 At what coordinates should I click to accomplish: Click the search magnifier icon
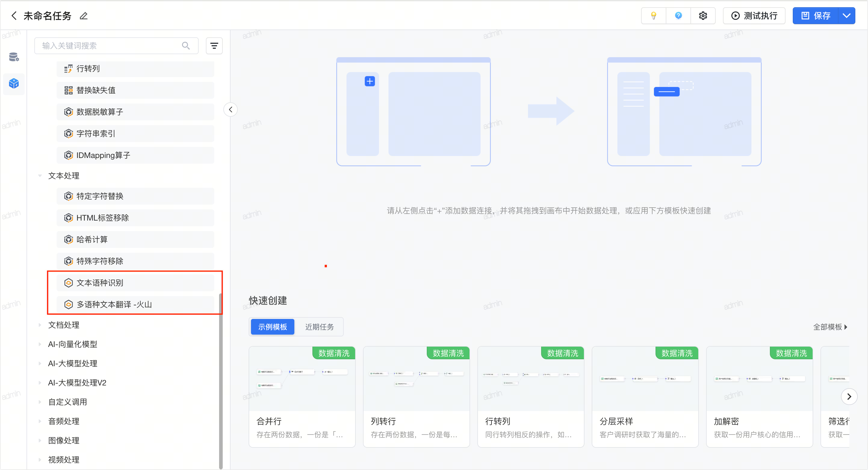point(186,45)
